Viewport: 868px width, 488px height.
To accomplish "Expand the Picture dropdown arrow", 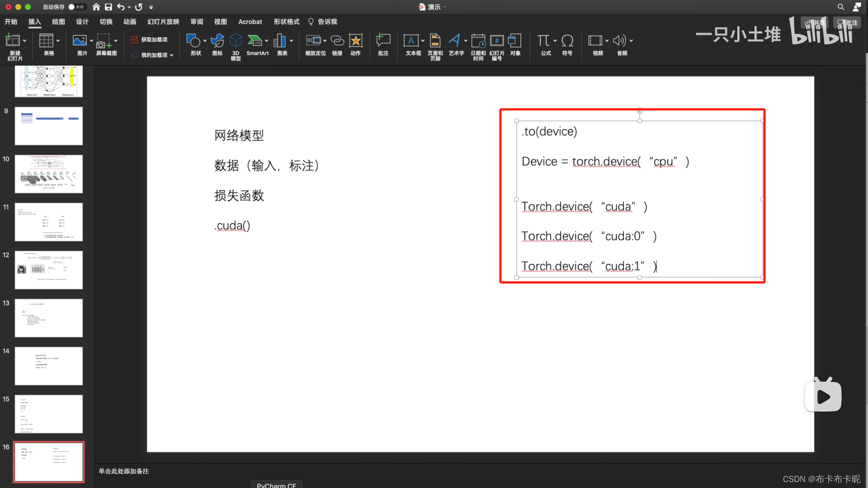I will [x=91, y=41].
